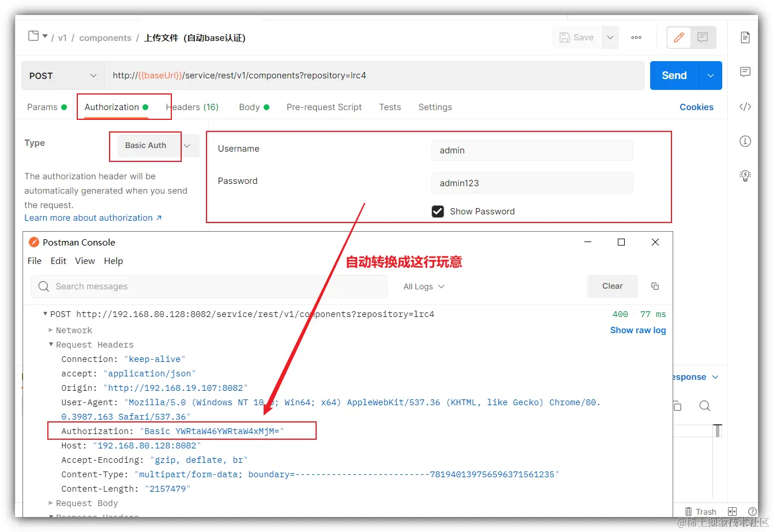773x532 pixels.
Task: Switch to the Tests tab
Action: click(x=390, y=107)
